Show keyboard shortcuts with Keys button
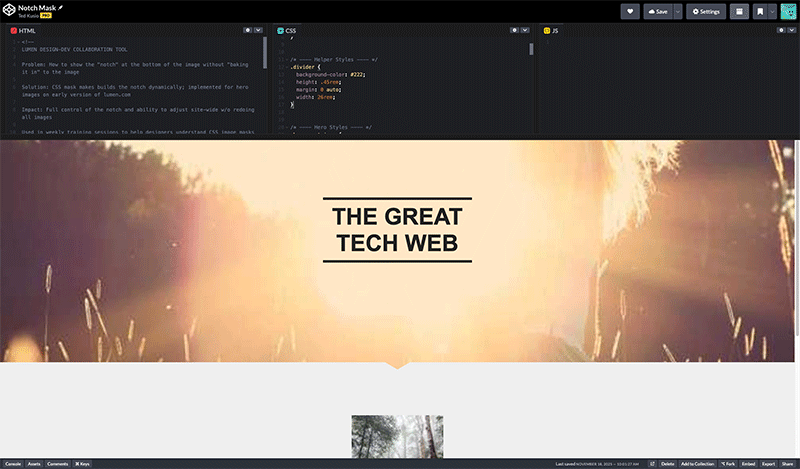This screenshot has width=800, height=469. (82, 464)
